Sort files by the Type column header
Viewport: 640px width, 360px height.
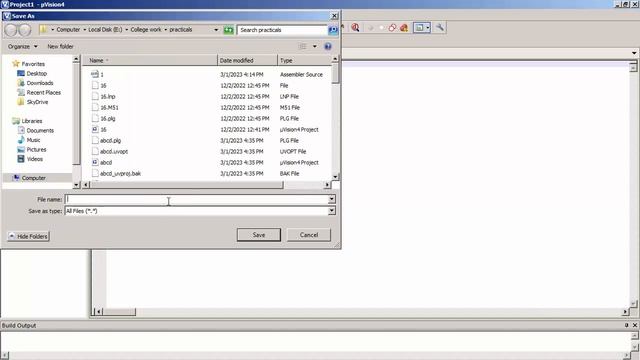304,60
